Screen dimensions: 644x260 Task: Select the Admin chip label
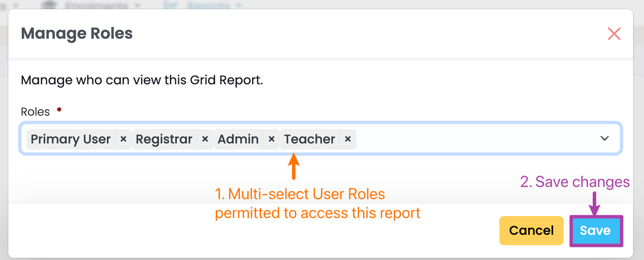238,139
